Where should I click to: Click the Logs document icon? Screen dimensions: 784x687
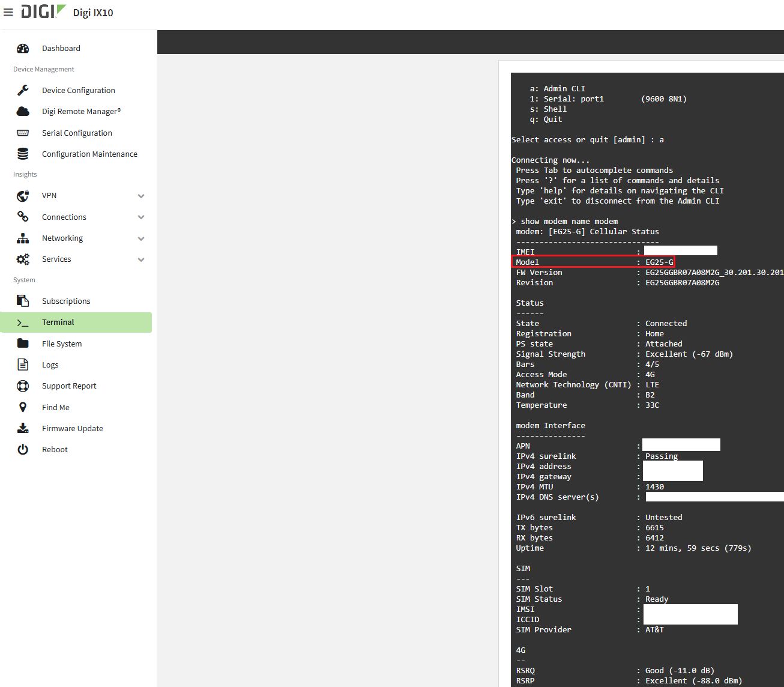[x=23, y=365]
